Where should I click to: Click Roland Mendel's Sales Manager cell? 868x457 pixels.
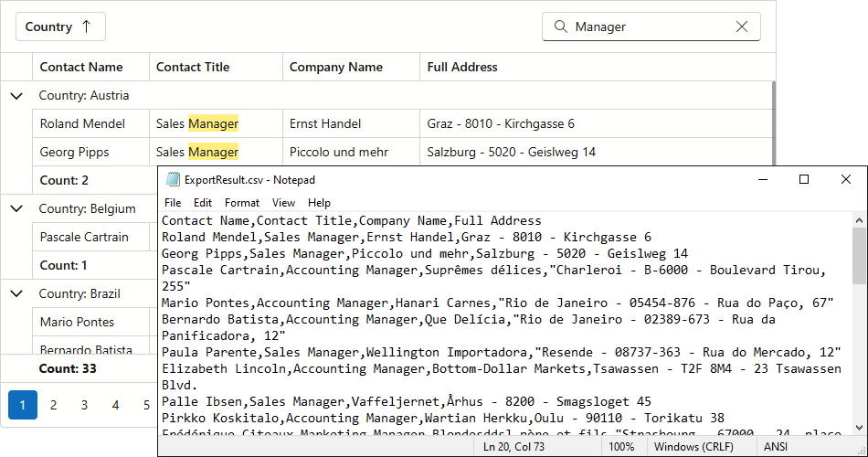[x=216, y=123]
